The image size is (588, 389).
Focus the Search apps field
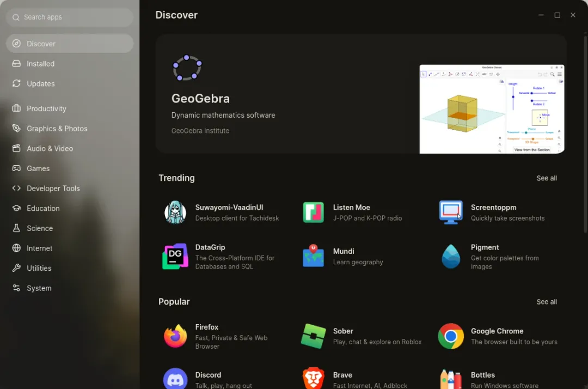pos(70,17)
